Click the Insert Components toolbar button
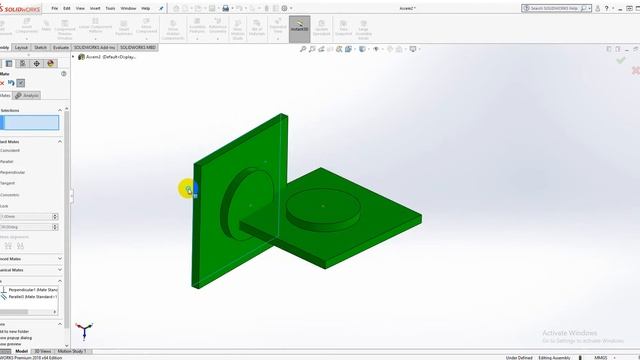This screenshot has height=360, width=640. click(x=27, y=28)
